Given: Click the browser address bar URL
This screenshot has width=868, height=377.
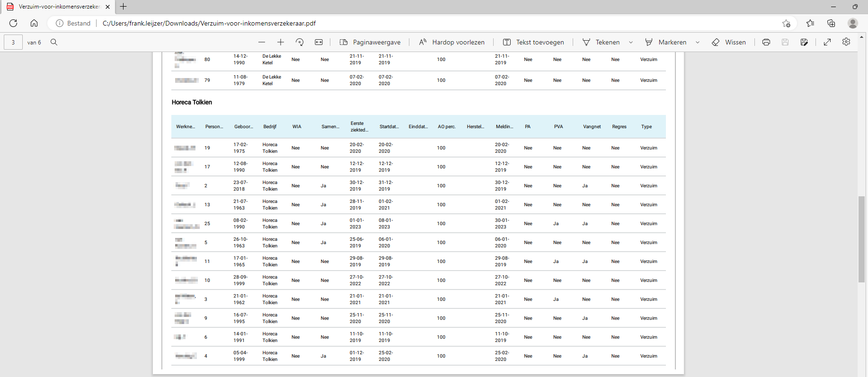Looking at the screenshot, I should coord(209,23).
